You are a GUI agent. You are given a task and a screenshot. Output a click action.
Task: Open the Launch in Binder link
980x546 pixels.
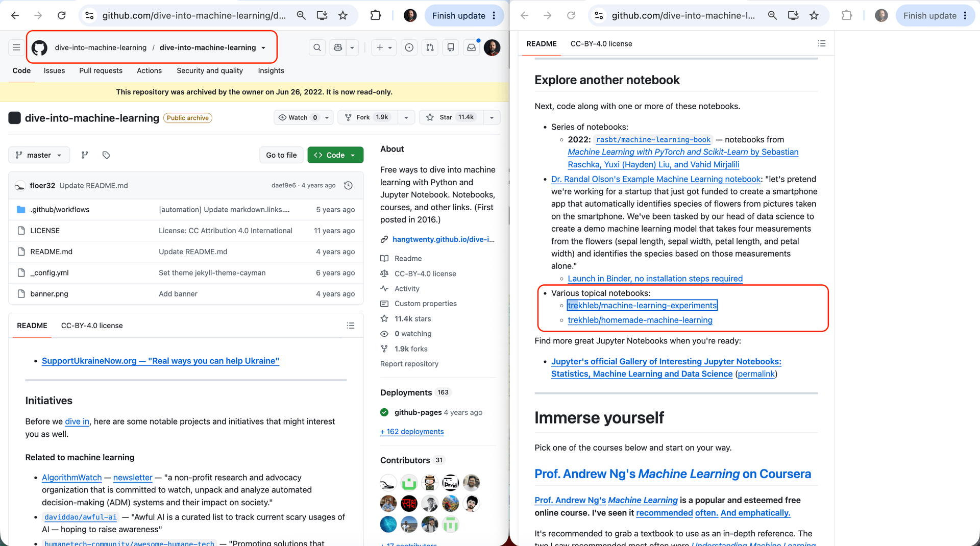point(655,279)
